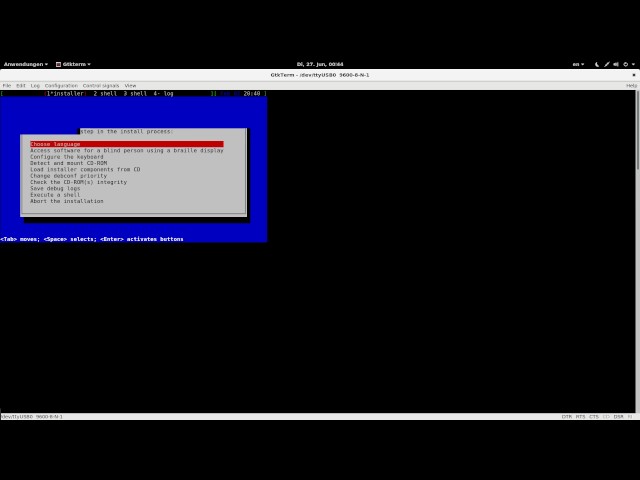Click the terminal's vertical scrollbar
Viewport: 640px width, 480px height.
click(x=638, y=251)
